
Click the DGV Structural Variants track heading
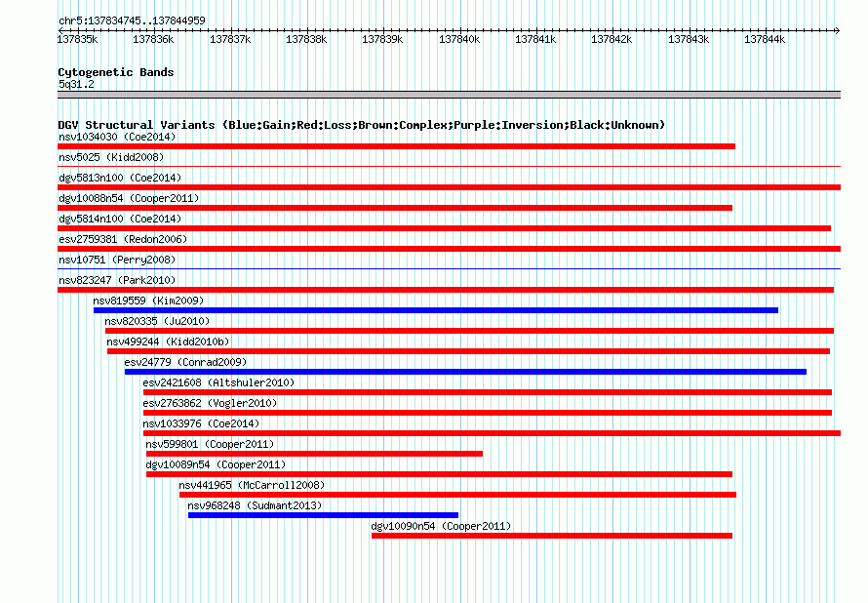362,125
